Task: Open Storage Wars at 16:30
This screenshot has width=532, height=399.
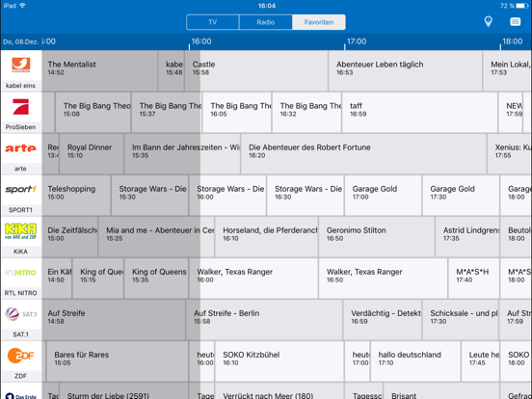Action: pyautogui.click(x=306, y=195)
